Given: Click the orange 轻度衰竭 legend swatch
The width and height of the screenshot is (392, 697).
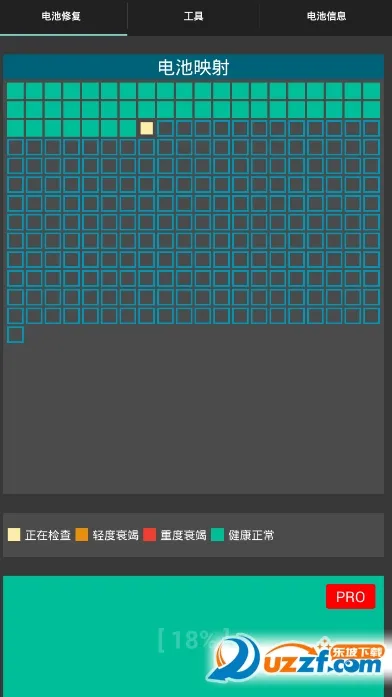Looking at the screenshot, I should click(x=82, y=535).
